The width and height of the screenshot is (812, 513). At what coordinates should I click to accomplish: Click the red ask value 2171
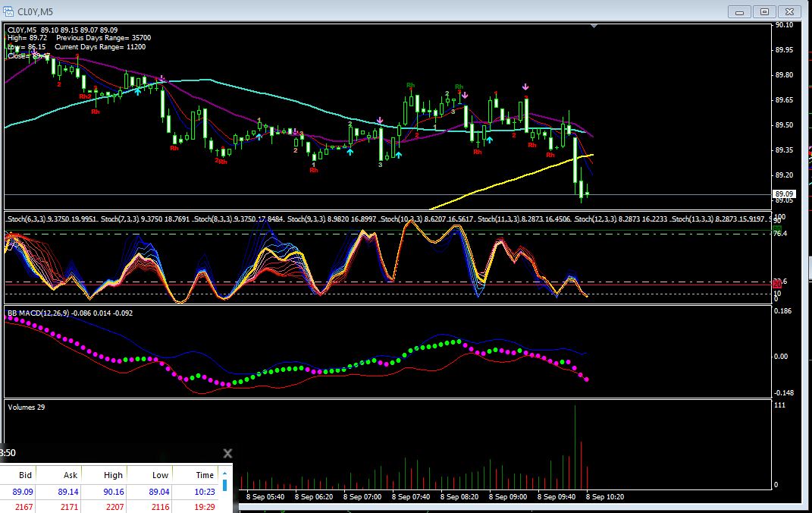70,507
